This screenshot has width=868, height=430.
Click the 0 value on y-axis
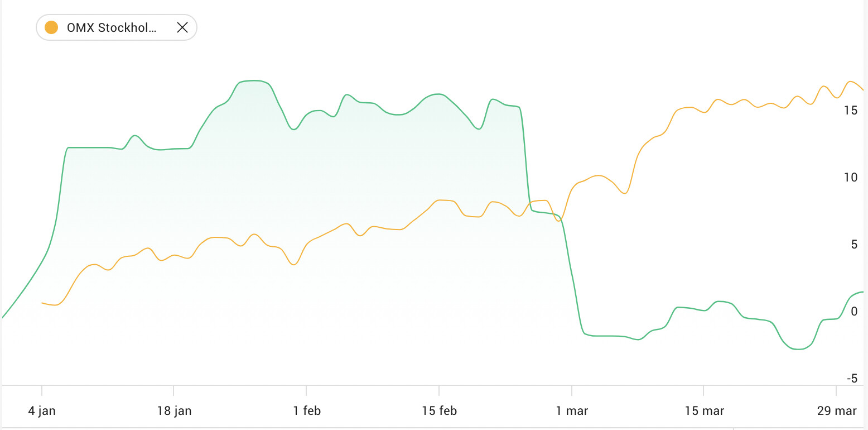click(x=853, y=312)
